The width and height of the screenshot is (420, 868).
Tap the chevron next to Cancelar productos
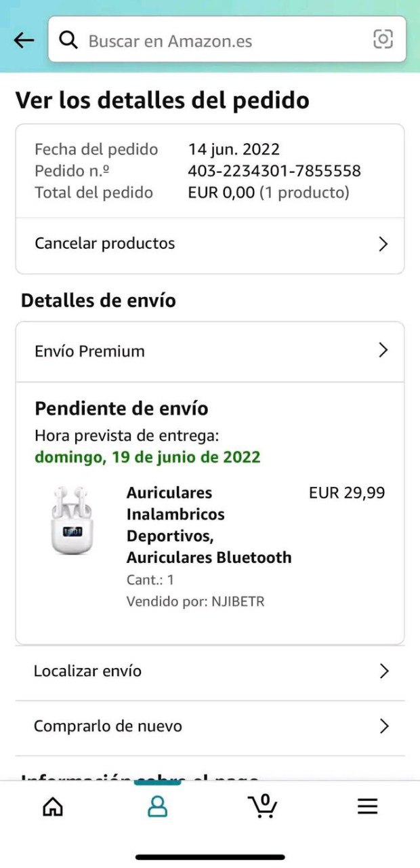tap(383, 244)
